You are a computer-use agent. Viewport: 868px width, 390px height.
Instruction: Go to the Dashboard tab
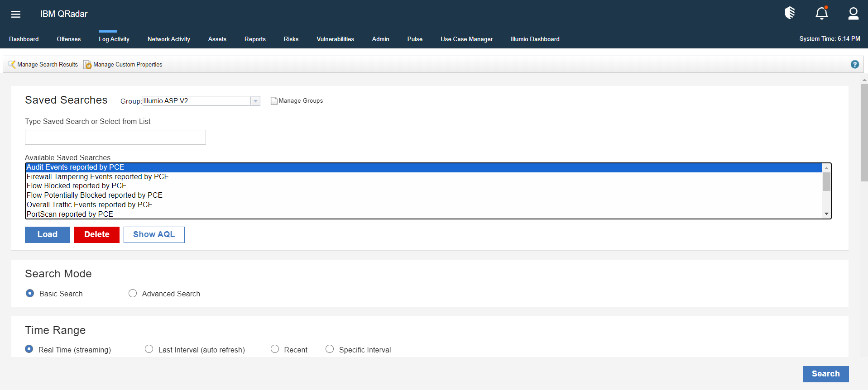tap(24, 39)
